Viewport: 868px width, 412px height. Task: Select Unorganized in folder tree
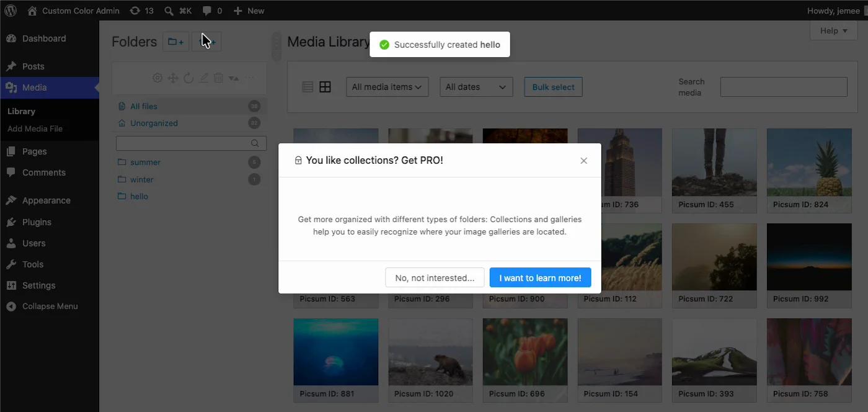(x=190, y=123)
